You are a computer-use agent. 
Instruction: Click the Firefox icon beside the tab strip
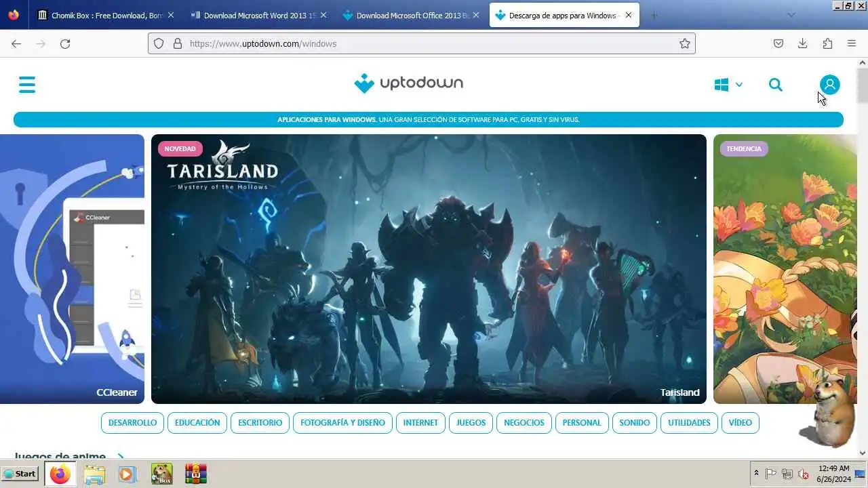[14, 15]
